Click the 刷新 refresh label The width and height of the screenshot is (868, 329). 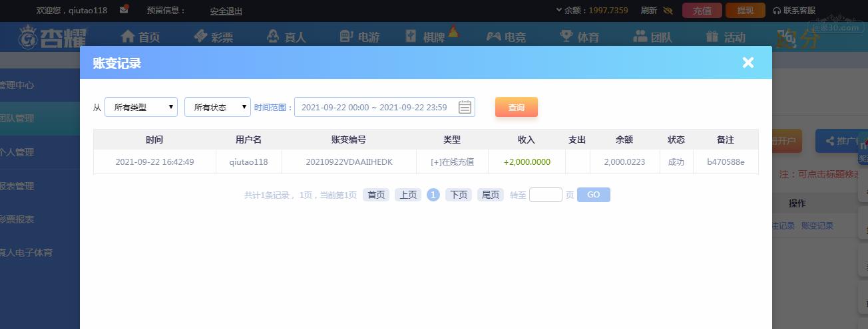coord(648,11)
